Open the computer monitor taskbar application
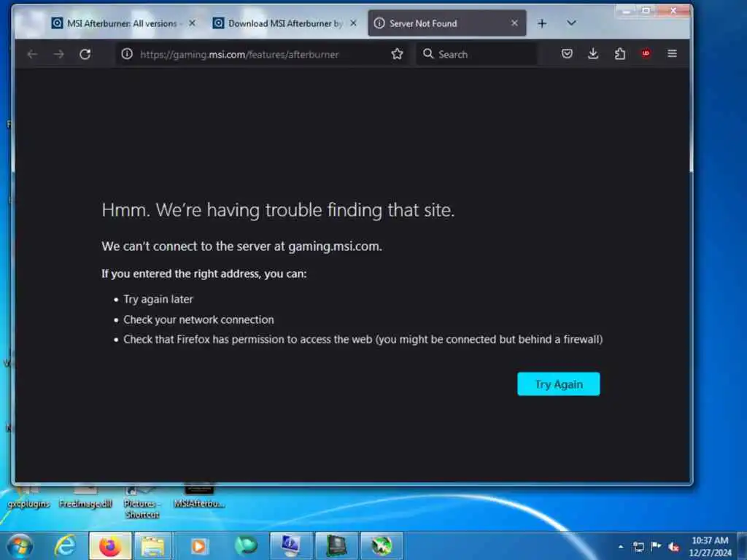747x560 pixels. click(290, 545)
